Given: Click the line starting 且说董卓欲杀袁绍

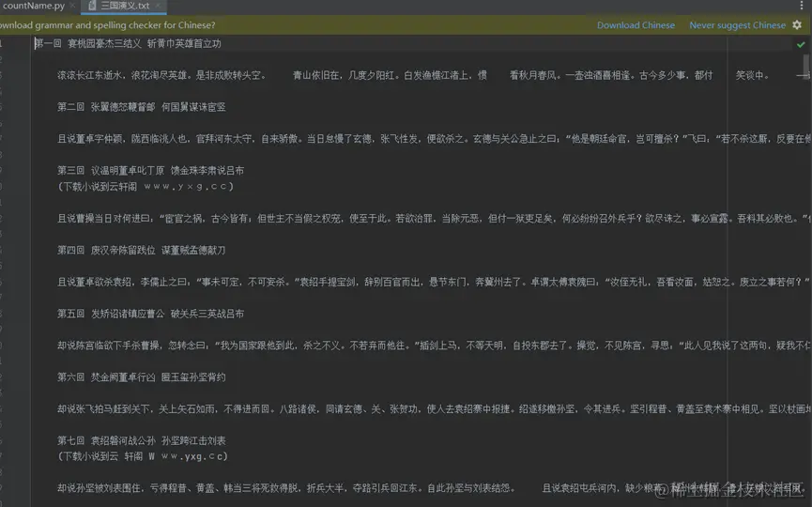Looking at the screenshot, I should click(x=434, y=282).
